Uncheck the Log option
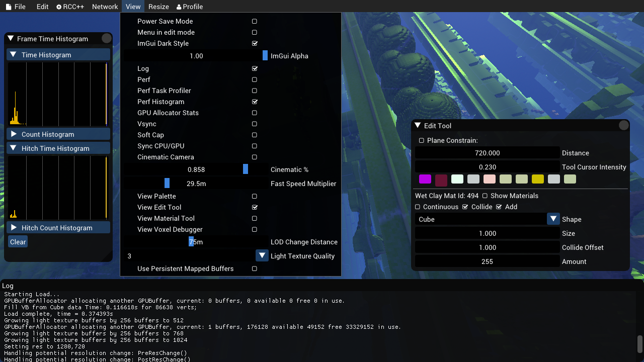 (255, 69)
